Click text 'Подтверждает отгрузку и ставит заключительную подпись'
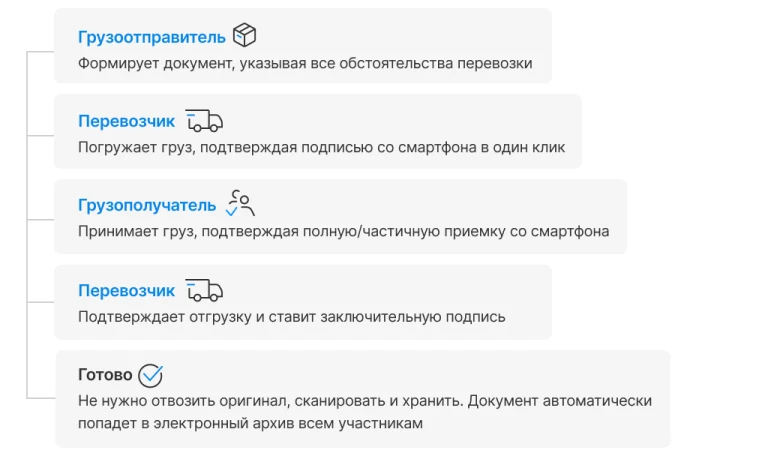Viewport: 777px width, 456px height. [292, 317]
